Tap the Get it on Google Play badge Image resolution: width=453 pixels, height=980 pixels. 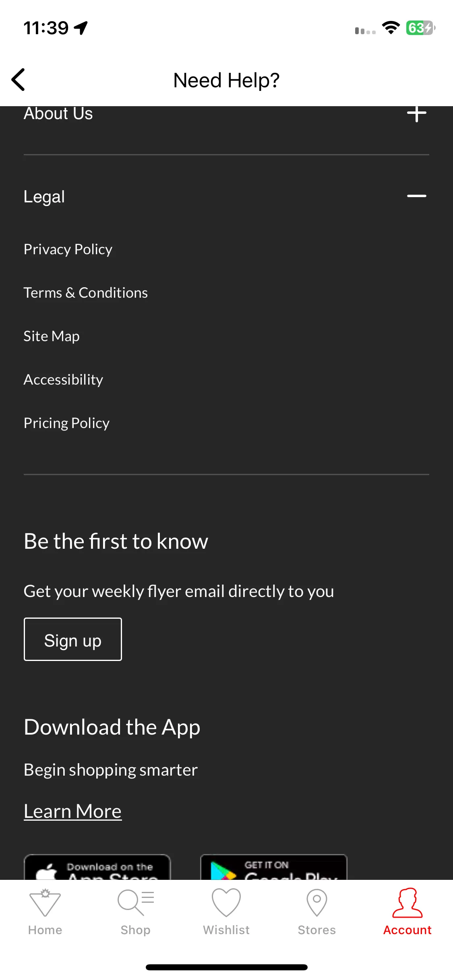(274, 867)
